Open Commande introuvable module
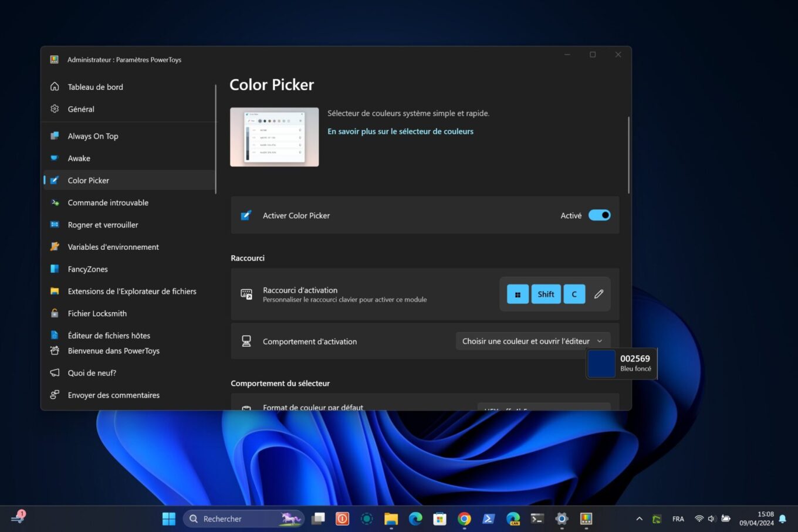This screenshot has width=798, height=532. 129,202
